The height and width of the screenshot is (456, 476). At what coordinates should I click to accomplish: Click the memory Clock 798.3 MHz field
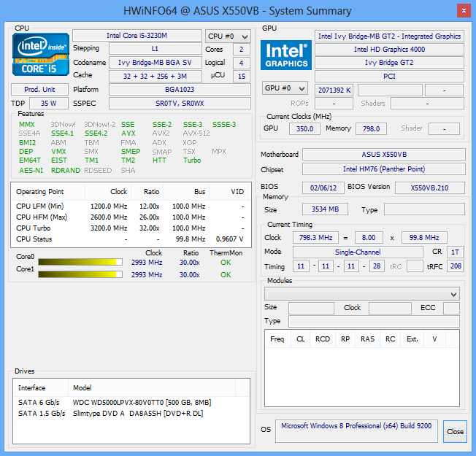click(x=315, y=238)
